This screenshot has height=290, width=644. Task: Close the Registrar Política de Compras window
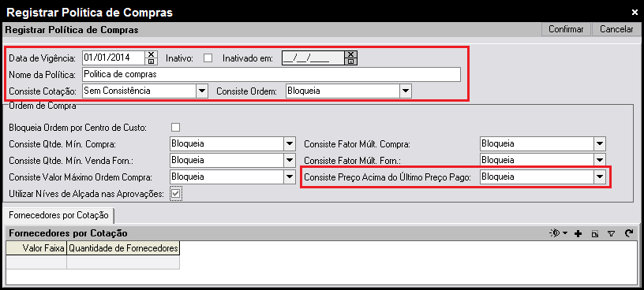(635, 13)
